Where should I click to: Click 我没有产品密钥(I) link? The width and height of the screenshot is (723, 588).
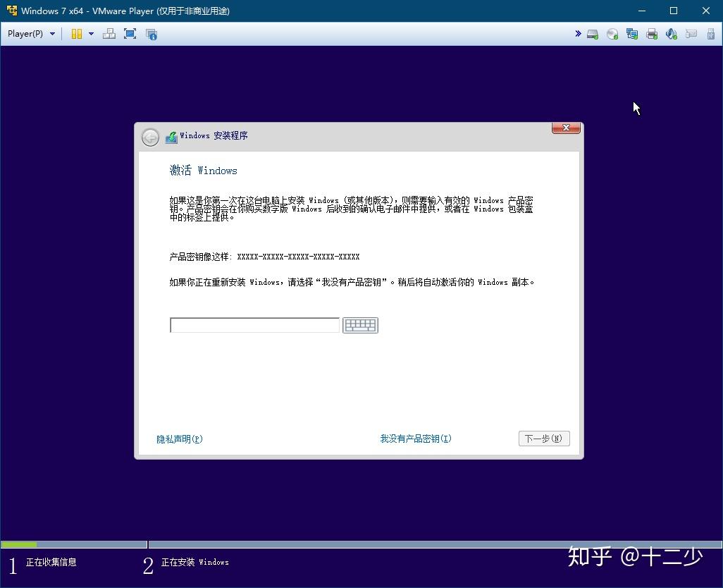click(416, 439)
